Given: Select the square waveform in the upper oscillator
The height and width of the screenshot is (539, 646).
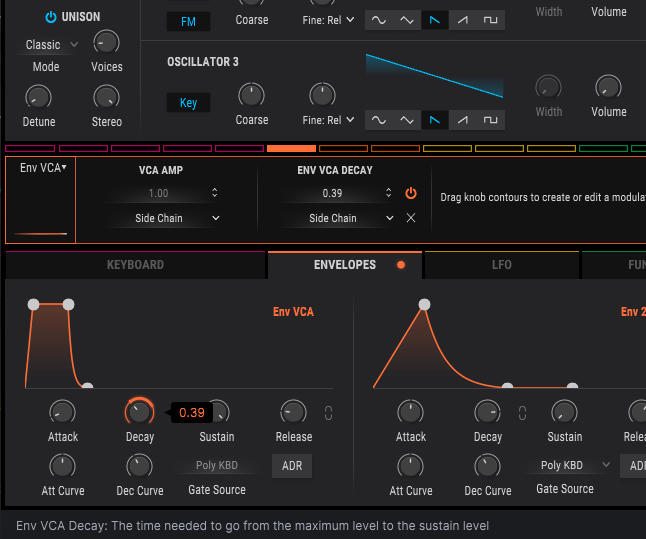Looking at the screenshot, I should (490, 20).
